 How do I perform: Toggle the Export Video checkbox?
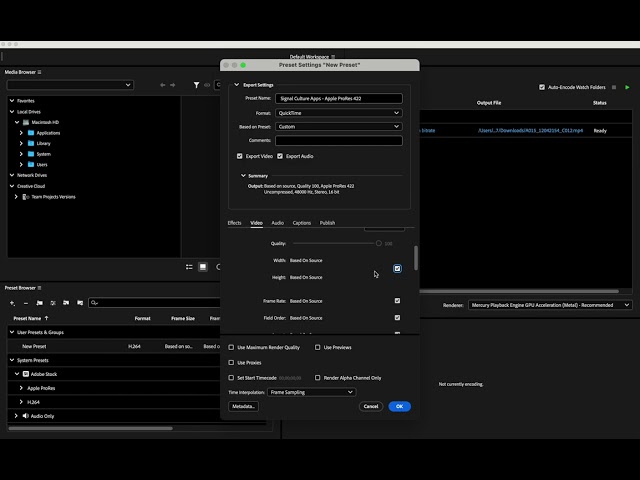240,156
